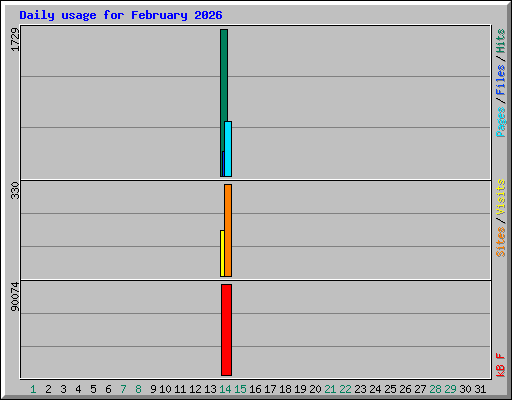The width and height of the screenshot is (512, 400).
Task: Click the "Daily usage for February 2026" title
Action: 121,16
